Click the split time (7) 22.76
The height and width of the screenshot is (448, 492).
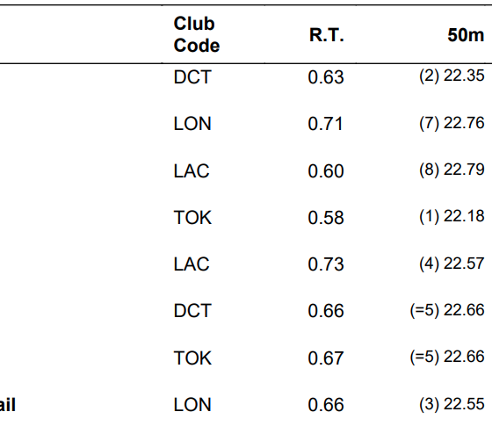pyautogui.click(x=452, y=123)
